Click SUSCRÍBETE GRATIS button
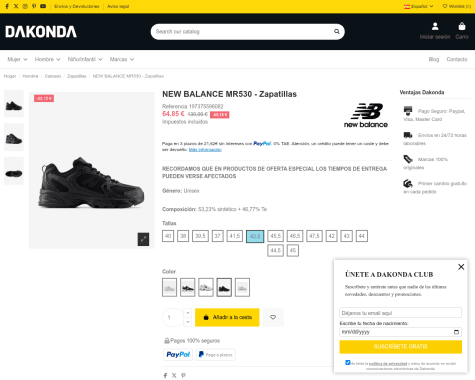This screenshot has width=475, height=380. pos(401,347)
